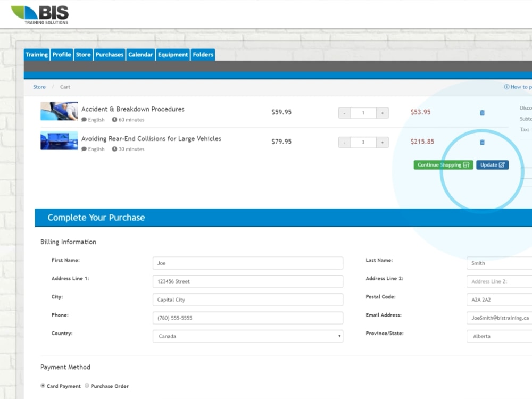Image resolution: width=532 pixels, height=399 pixels.
Task: Click the Address Line 1 field
Action: (x=248, y=281)
